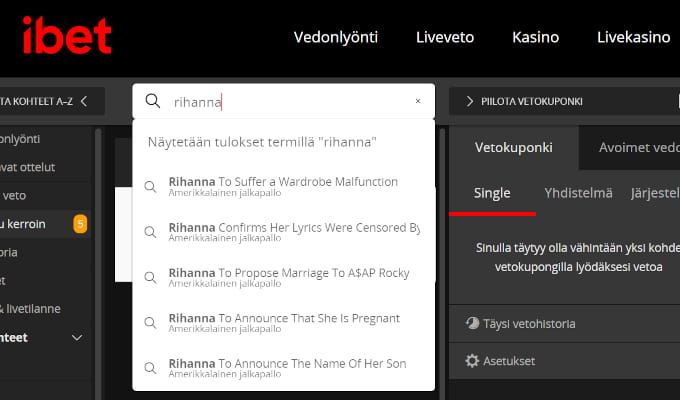The width and height of the screenshot is (680, 400).
Task: Clear the search text with the x
Action: click(418, 101)
